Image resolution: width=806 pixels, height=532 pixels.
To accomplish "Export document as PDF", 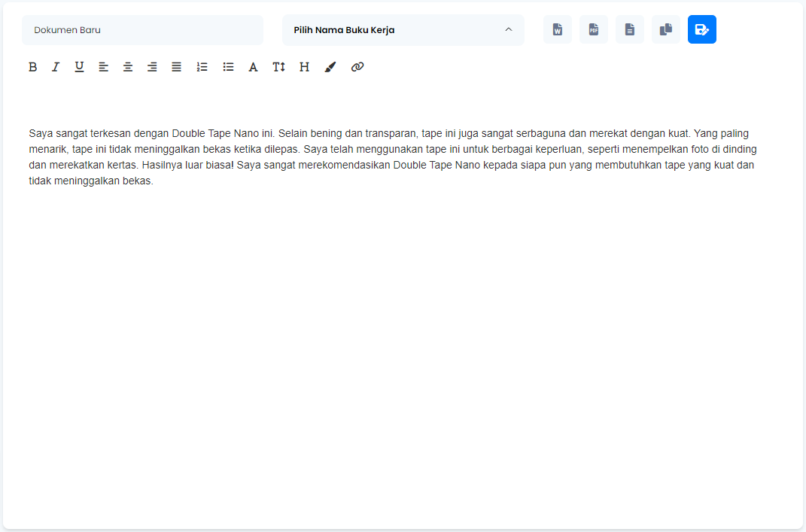I will tap(594, 29).
